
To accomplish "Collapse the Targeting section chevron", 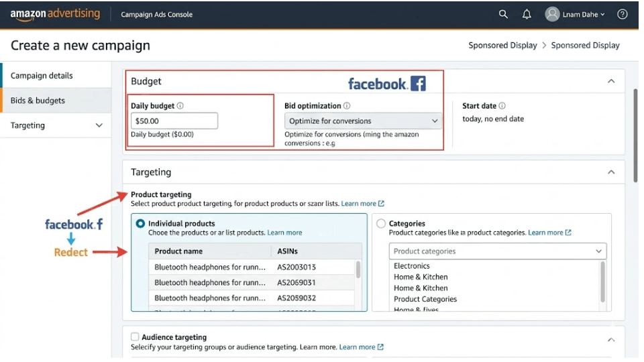I will pos(611,172).
